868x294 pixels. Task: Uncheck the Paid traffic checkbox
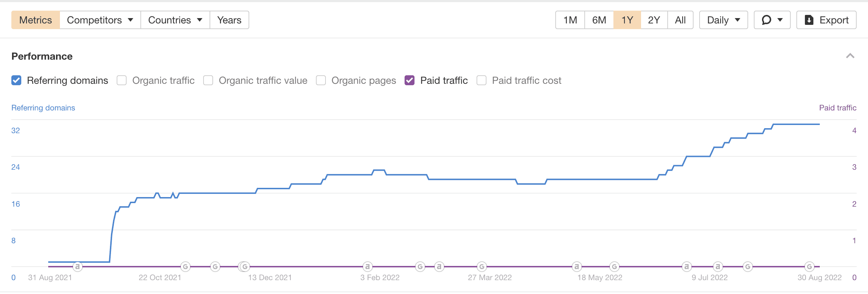410,80
